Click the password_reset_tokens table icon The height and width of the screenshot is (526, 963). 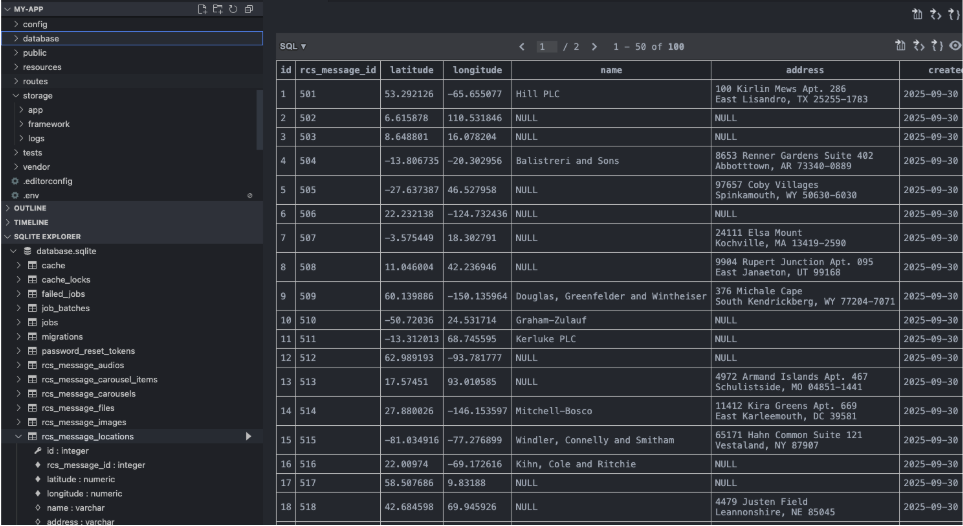pyautogui.click(x=33, y=351)
